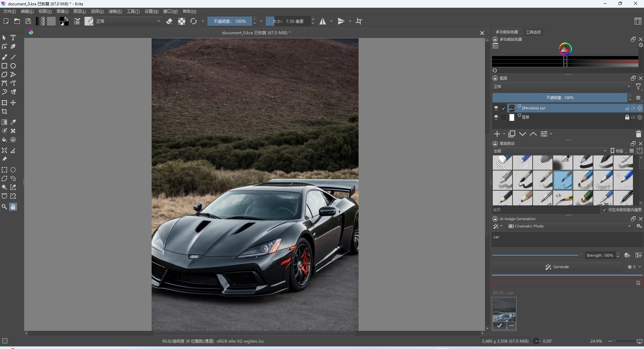Choose the Crop tool
The height and width of the screenshot is (349, 644).
tap(4, 112)
